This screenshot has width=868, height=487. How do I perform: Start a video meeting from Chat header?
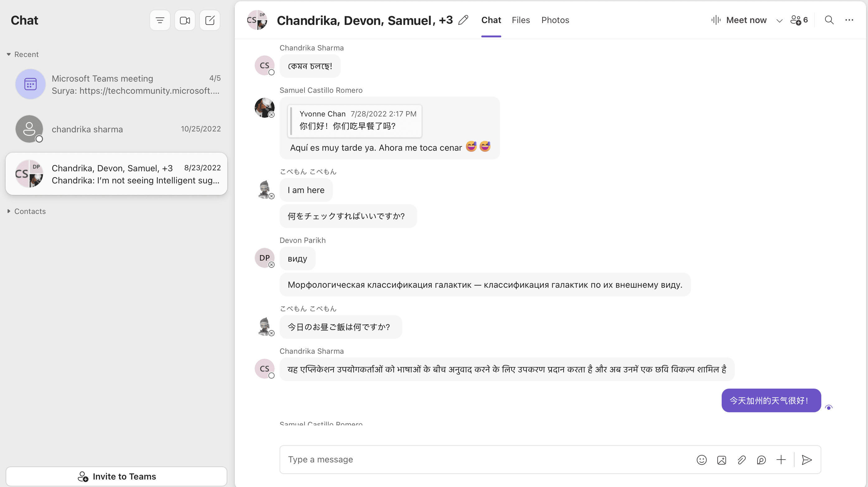coord(185,21)
